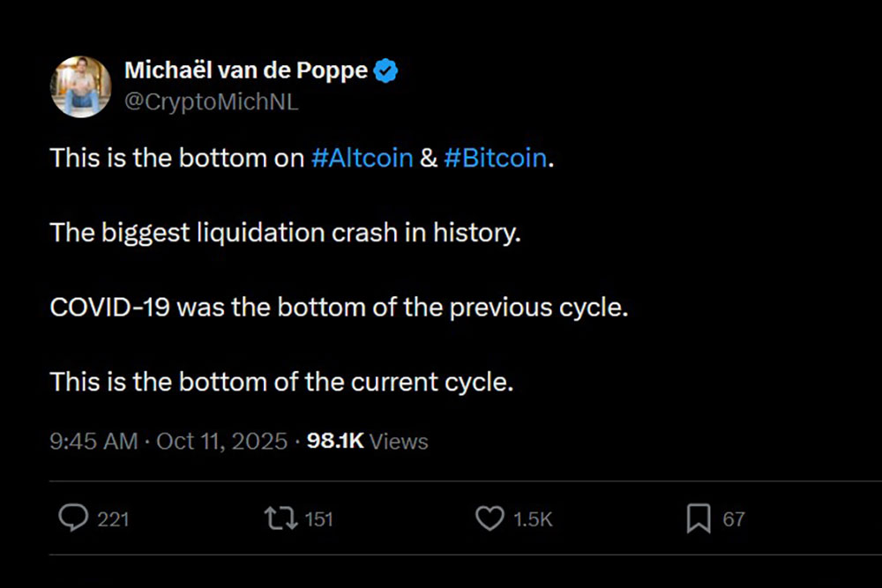Click the reply speech bubble icon
The width and height of the screenshot is (882, 588).
pos(72,518)
